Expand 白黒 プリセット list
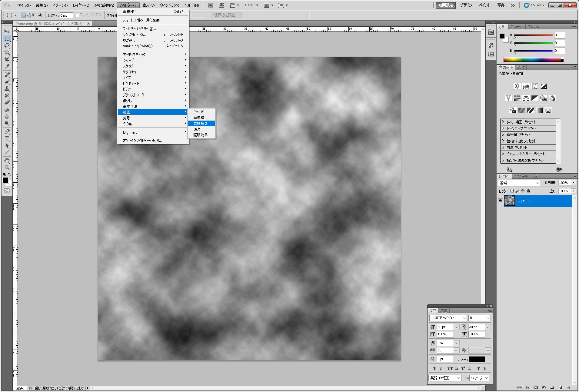This screenshot has width=579, height=392. point(503,147)
